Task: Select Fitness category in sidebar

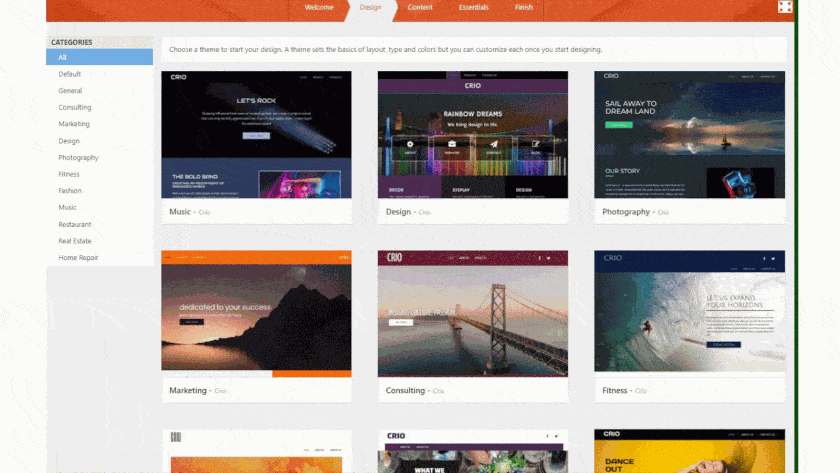Action: click(x=69, y=174)
